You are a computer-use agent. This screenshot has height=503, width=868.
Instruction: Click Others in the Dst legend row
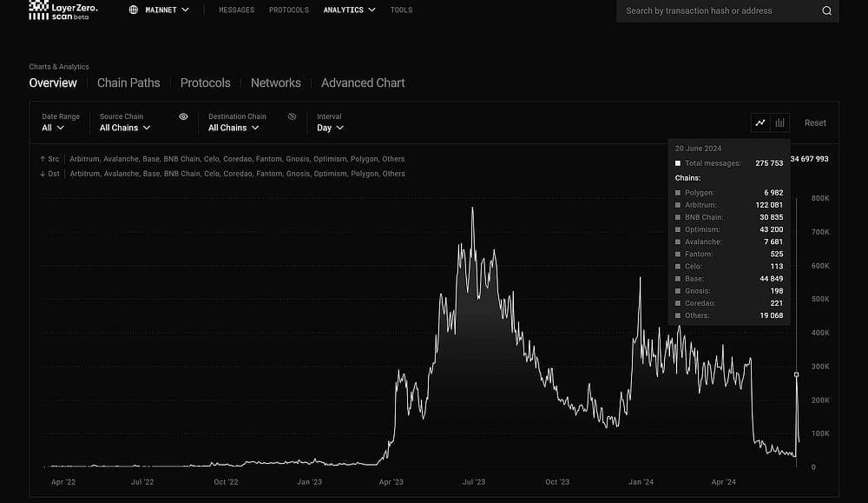click(393, 174)
